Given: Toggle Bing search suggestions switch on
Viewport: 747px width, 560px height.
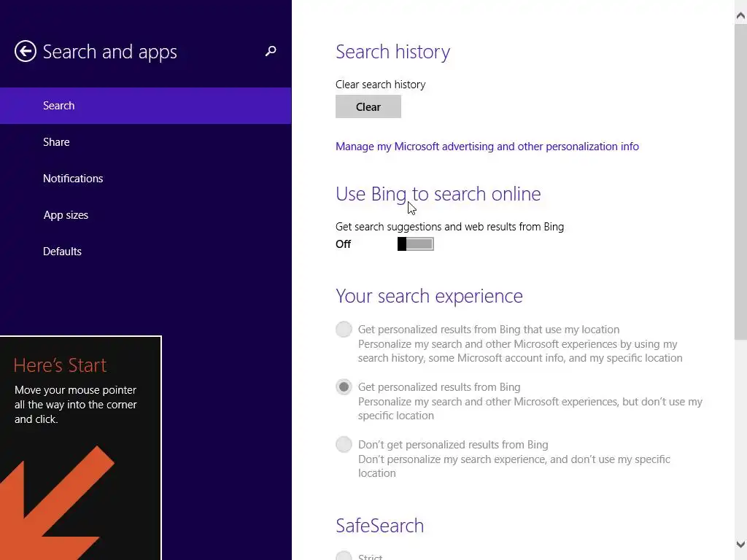Looking at the screenshot, I should click(x=415, y=244).
